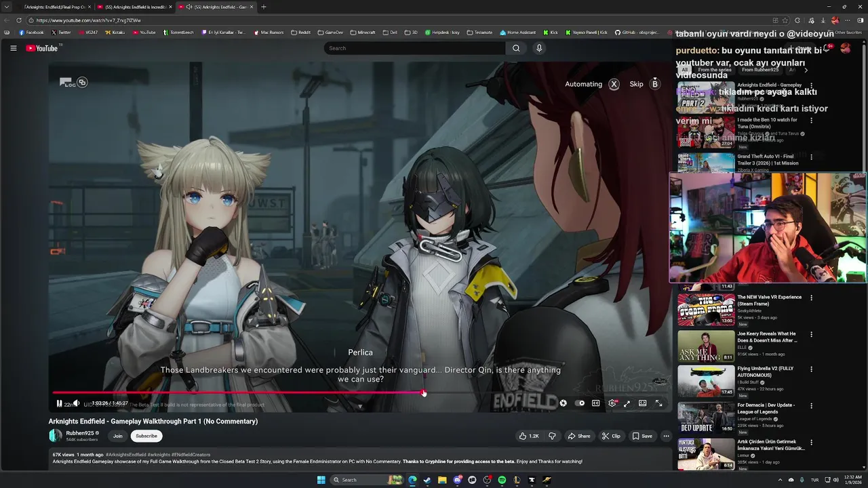Dislike the video with thumbs down
868x488 pixels.
[x=552, y=436]
